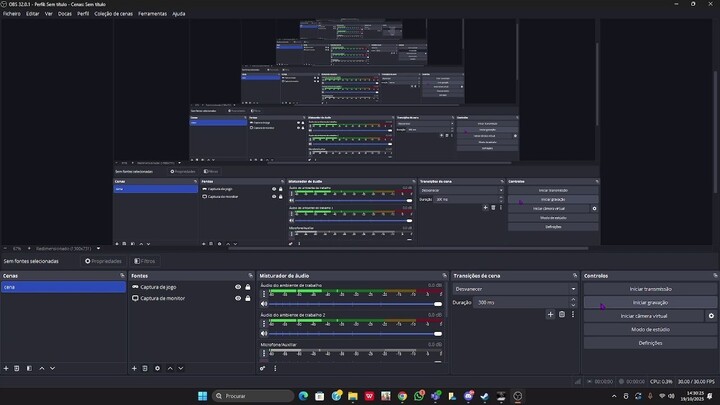Open the Ferramentas menu
This screenshot has height=405, width=720.
coord(152,14)
